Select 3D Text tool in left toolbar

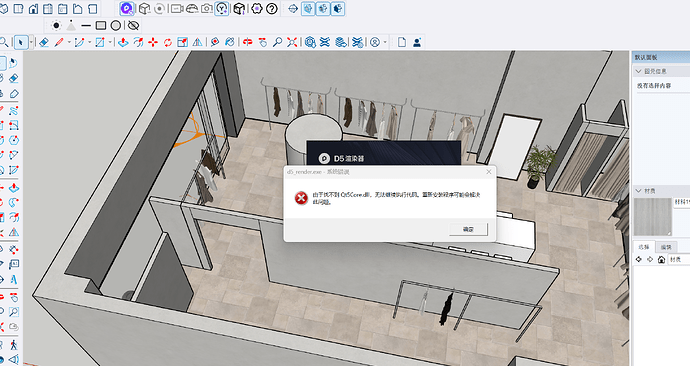pyautogui.click(x=14, y=279)
